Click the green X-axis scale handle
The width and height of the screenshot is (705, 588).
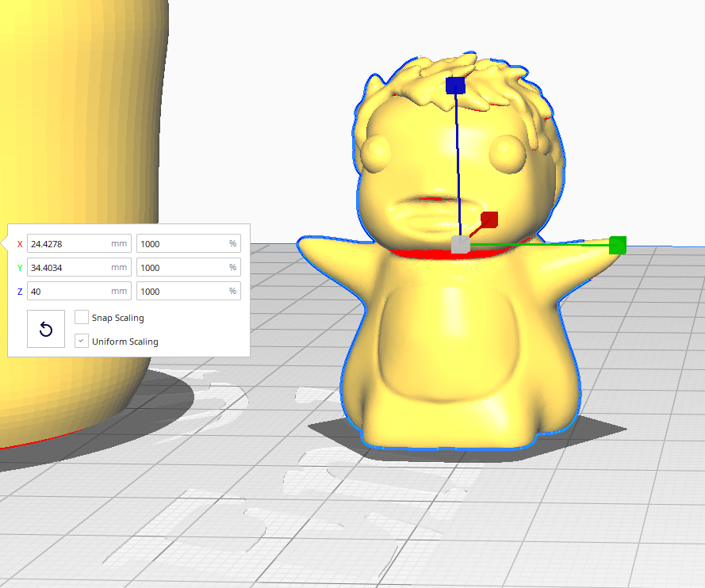click(x=617, y=246)
